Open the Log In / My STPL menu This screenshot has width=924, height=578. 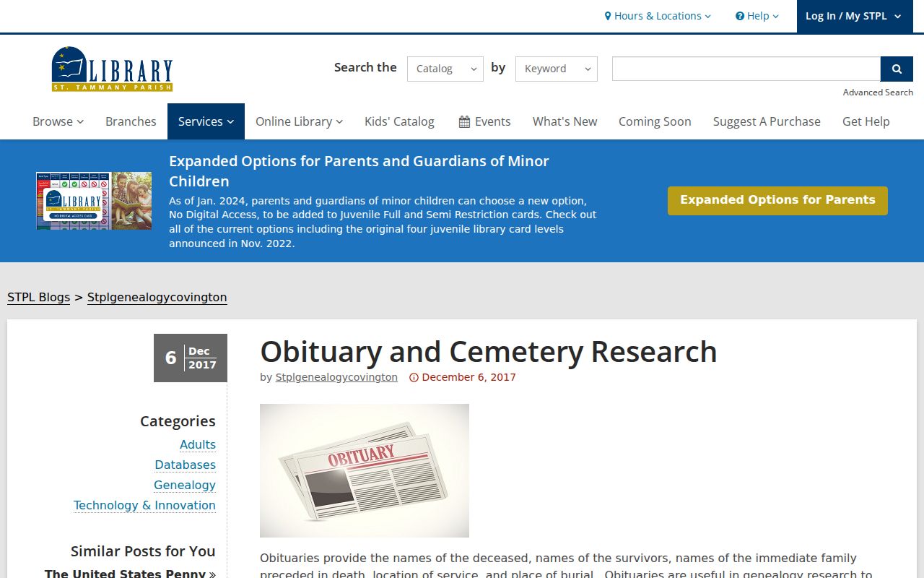coord(853,16)
